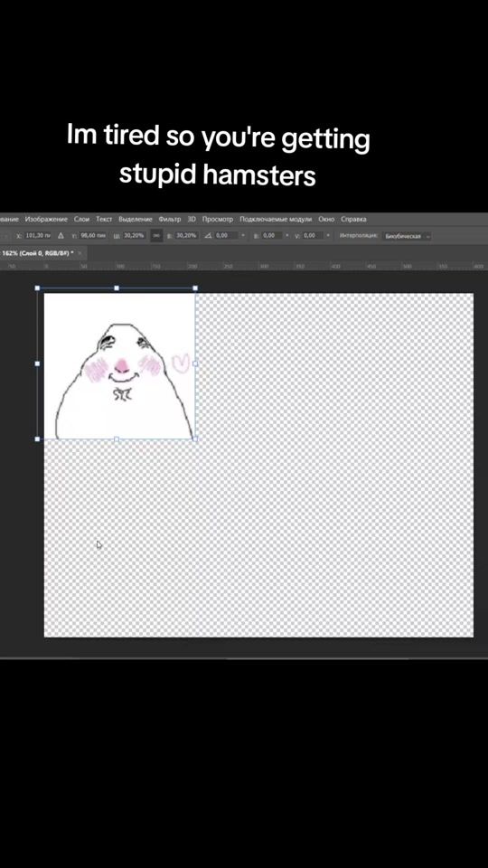Toggle relative positioning triangle icon
The image size is (488, 868).
(61, 235)
